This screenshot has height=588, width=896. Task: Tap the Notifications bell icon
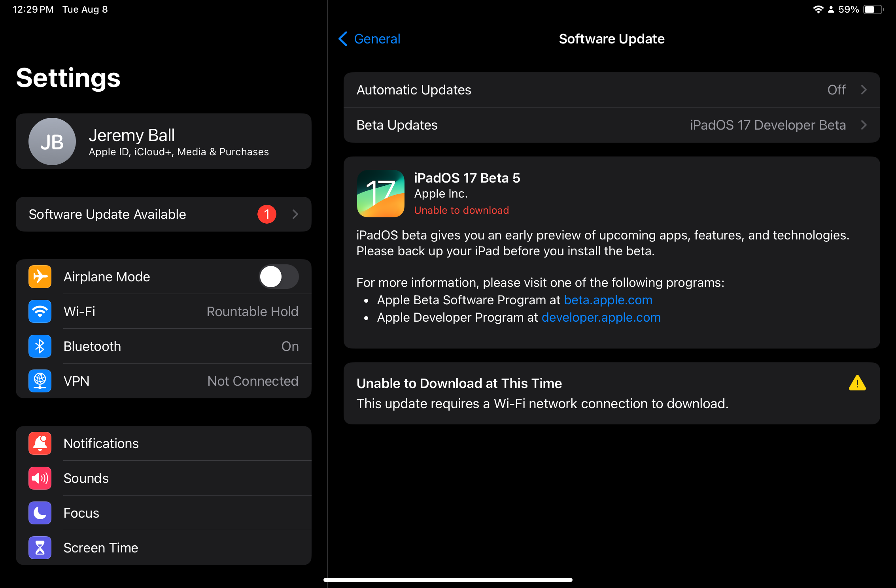(40, 443)
